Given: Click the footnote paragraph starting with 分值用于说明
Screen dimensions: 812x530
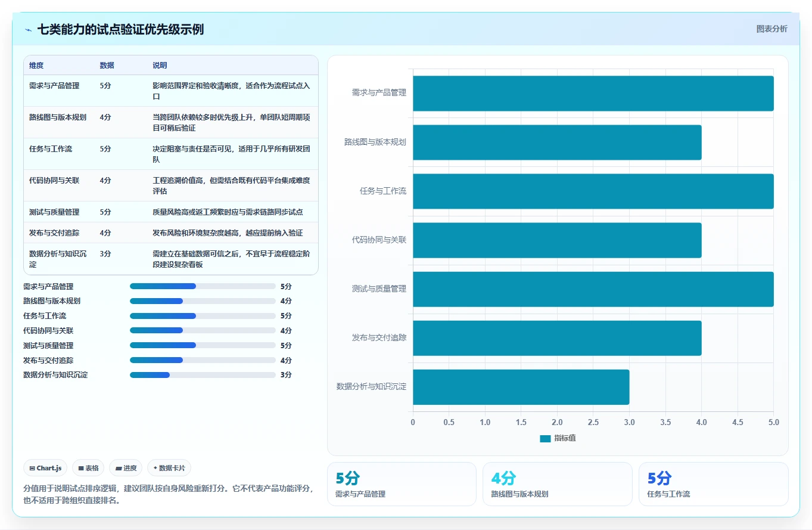Looking at the screenshot, I should click(x=168, y=494).
